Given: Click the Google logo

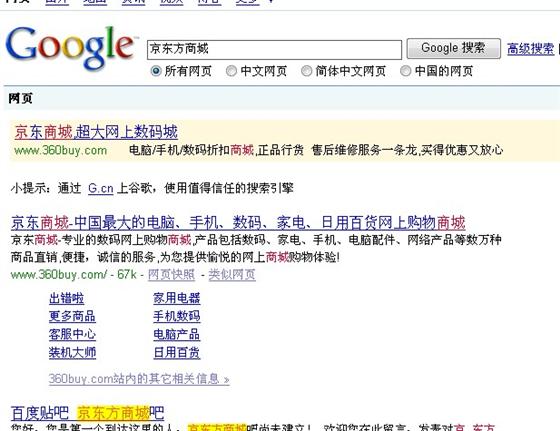Looking at the screenshot, I should click(x=70, y=48).
